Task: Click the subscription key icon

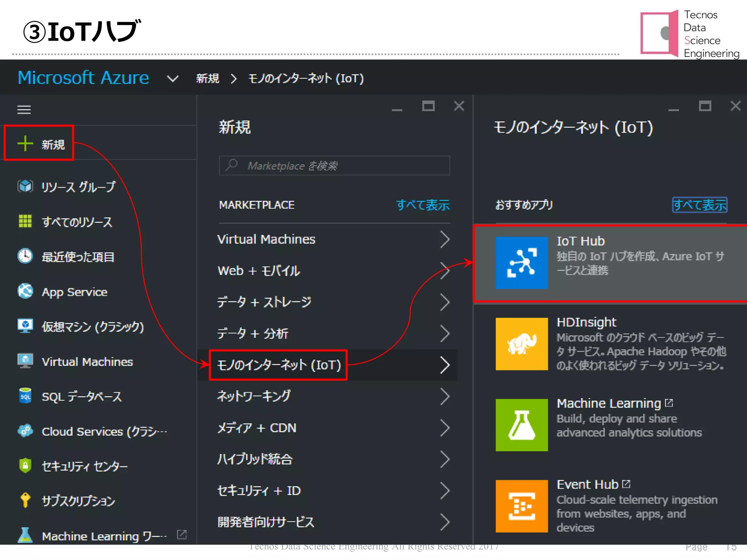Action: [25, 500]
